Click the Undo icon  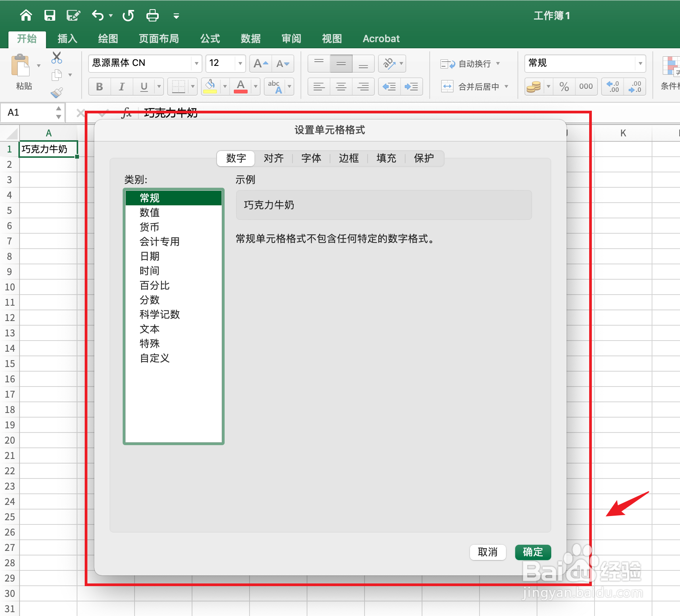(x=97, y=15)
